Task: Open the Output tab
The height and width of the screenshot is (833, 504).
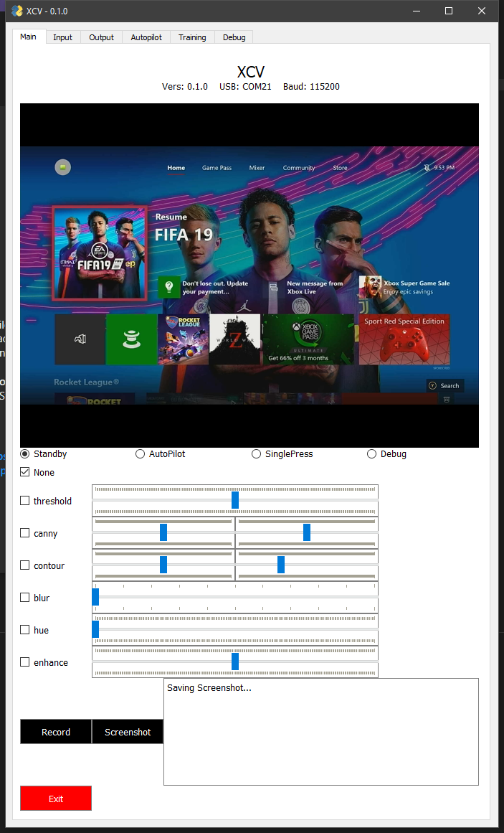Action: 101,37
